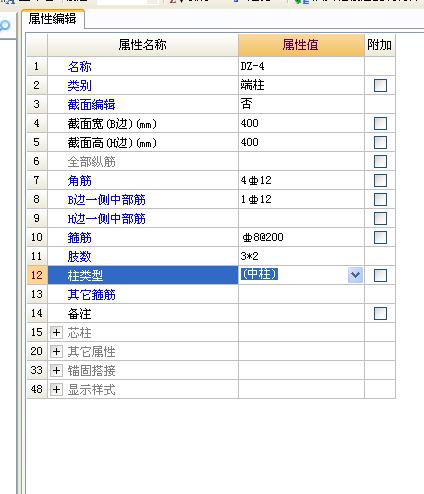Screen dimensions: 424x494
Task: Select the 肢数 property label
Action: 79,257
